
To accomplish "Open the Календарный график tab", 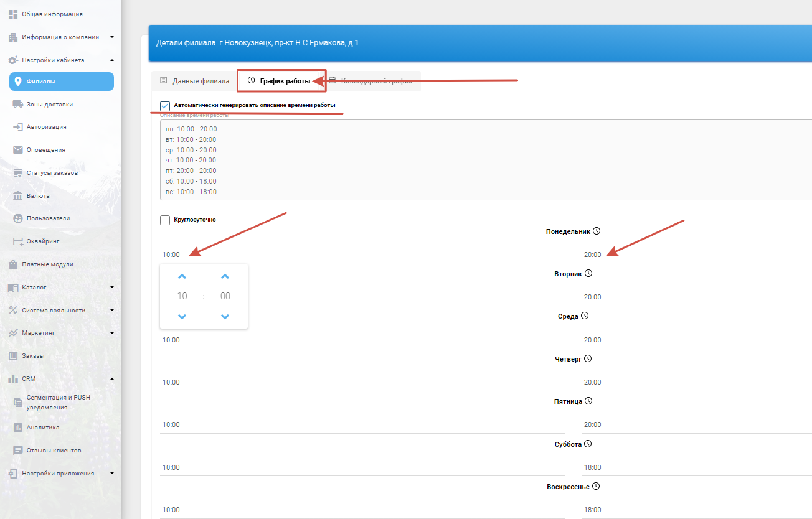I will (371, 81).
